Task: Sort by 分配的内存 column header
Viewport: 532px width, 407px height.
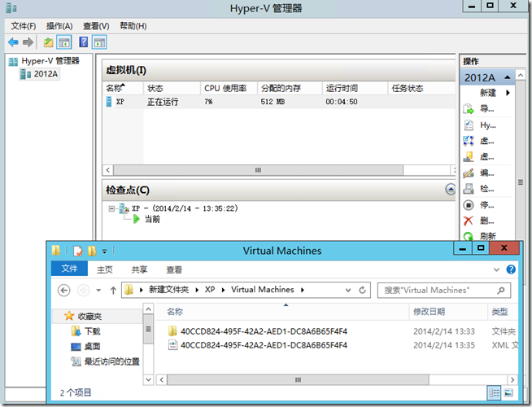Action: (x=290, y=88)
